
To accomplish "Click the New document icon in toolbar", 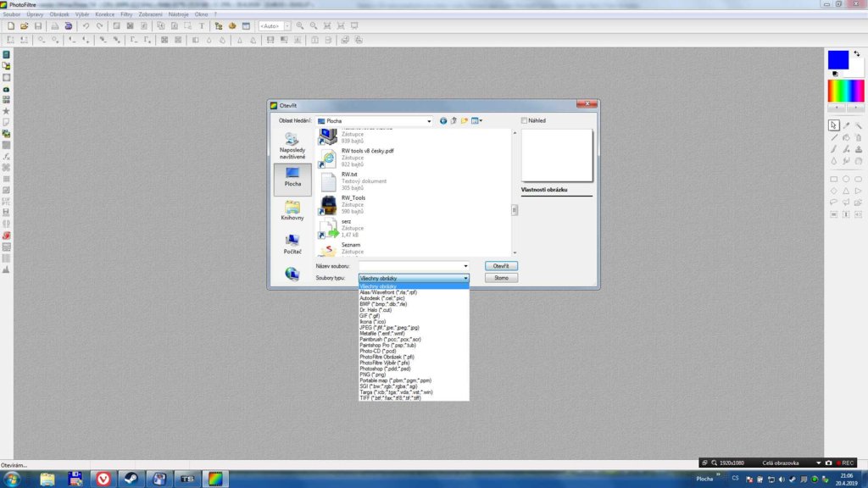I will (x=10, y=26).
